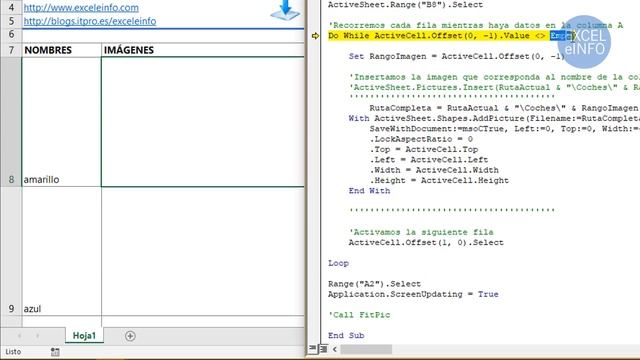Select row 4 header
The height and width of the screenshot is (360, 640).
pos(11,7)
